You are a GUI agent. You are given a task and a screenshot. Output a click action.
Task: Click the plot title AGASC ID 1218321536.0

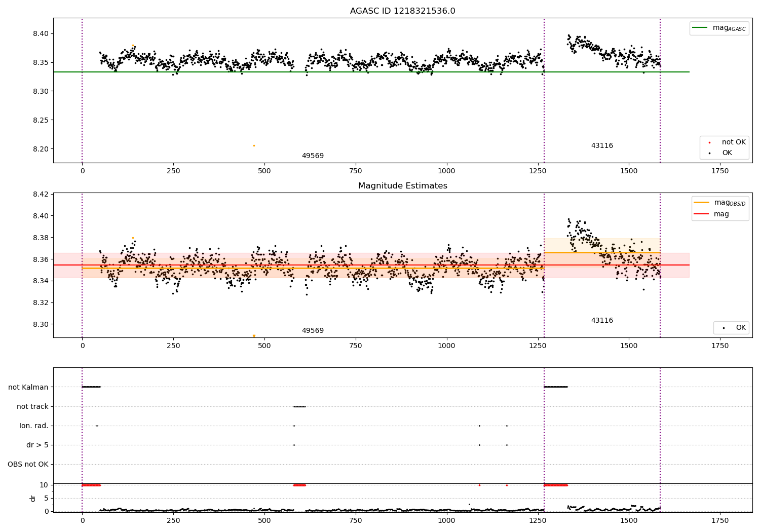click(402, 11)
